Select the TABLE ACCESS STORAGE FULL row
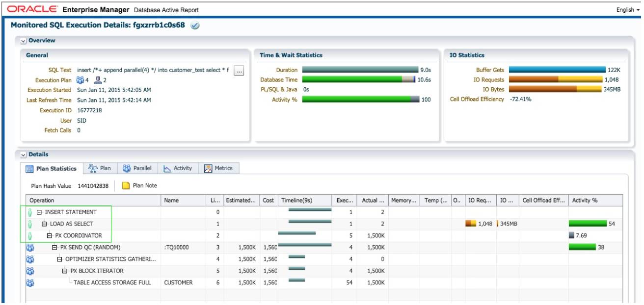The image size is (644, 305). tap(324, 283)
